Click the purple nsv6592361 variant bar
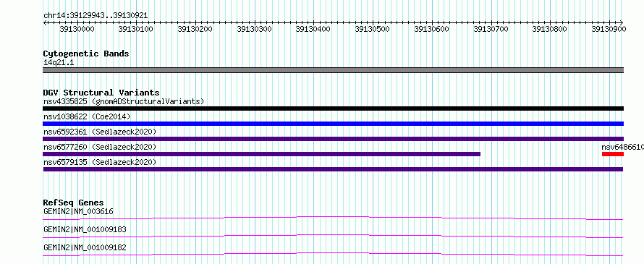Screen dimensions: 644x264 [x=333, y=139]
